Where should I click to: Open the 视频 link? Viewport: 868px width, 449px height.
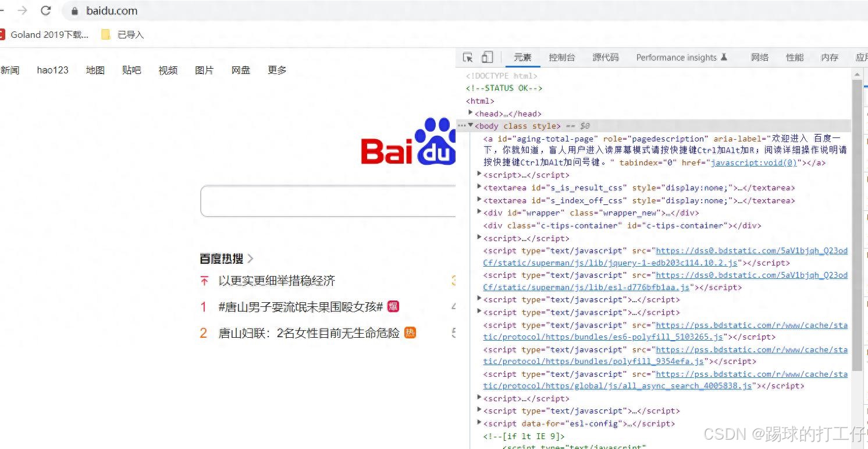168,70
